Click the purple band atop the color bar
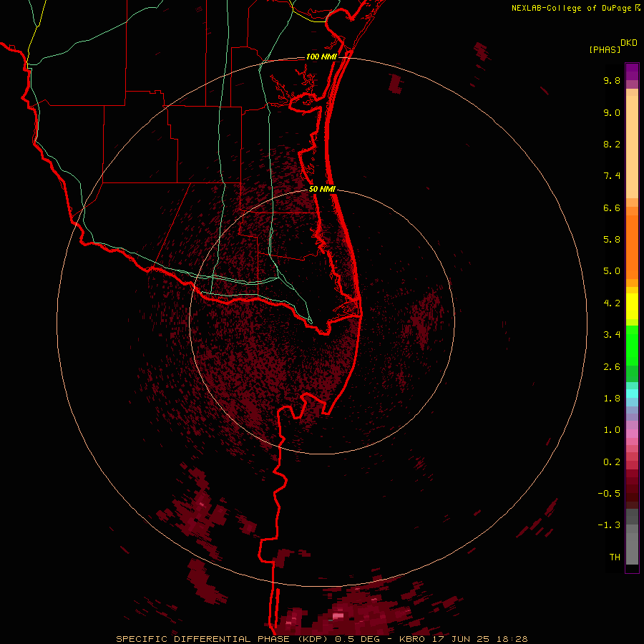The width and height of the screenshot is (644, 644). (x=632, y=72)
